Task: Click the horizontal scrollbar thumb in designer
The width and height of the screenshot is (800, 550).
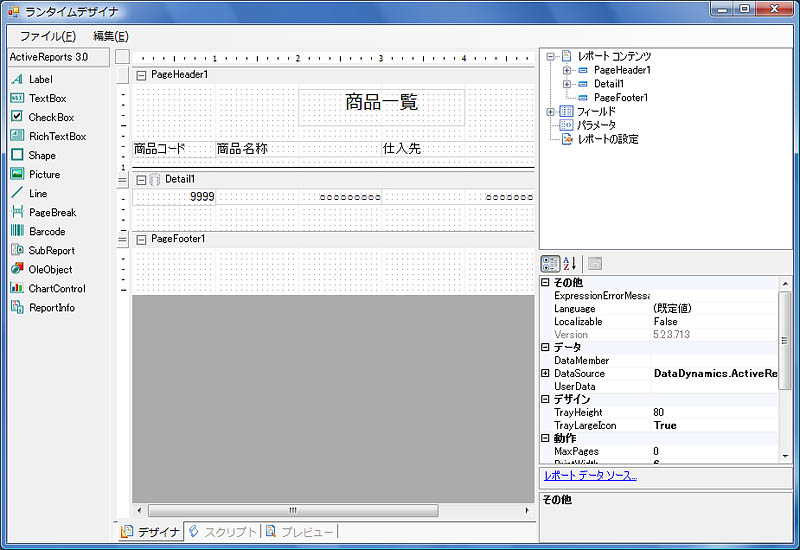Action: [293, 510]
